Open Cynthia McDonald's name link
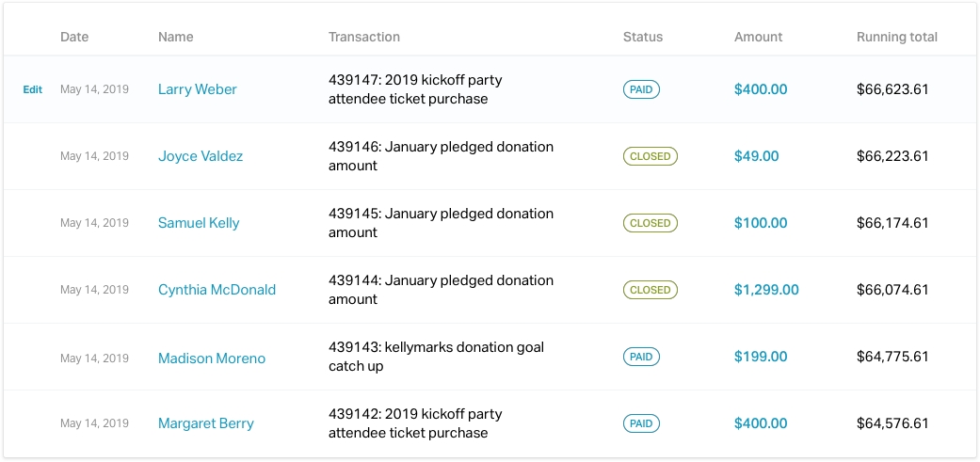Image resolution: width=980 pixels, height=462 pixels. tap(217, 290)
